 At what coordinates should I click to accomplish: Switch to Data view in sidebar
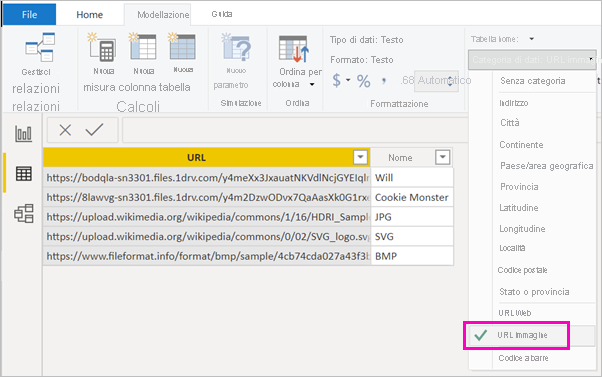[23, 174]
